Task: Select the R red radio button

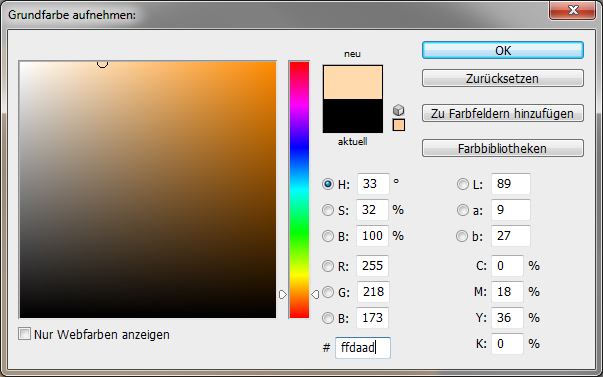Action: point(328,266)
